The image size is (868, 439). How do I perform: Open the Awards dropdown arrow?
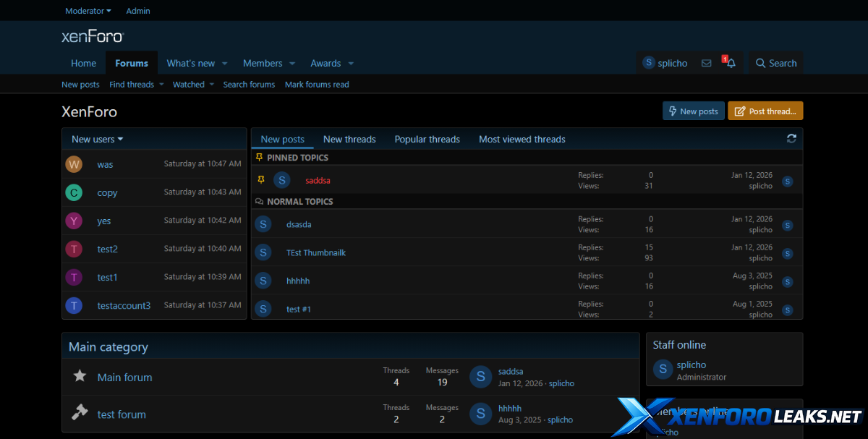coord(351,64)
